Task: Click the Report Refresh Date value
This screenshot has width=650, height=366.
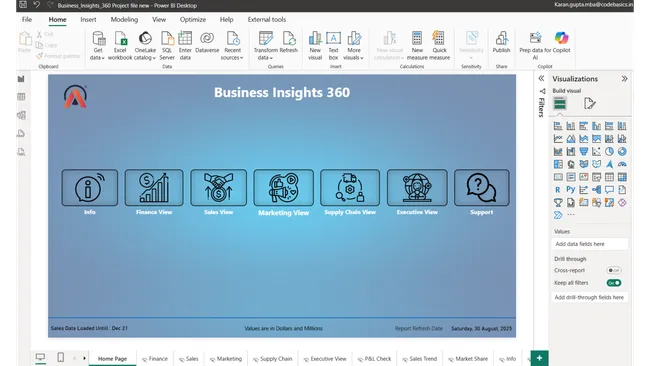Action: [481, 328]
